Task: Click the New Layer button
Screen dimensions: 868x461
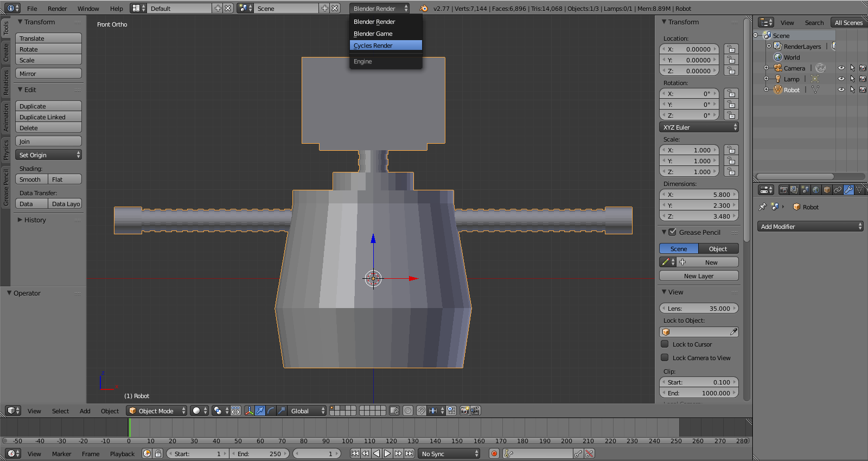Action: pos(698,276)
